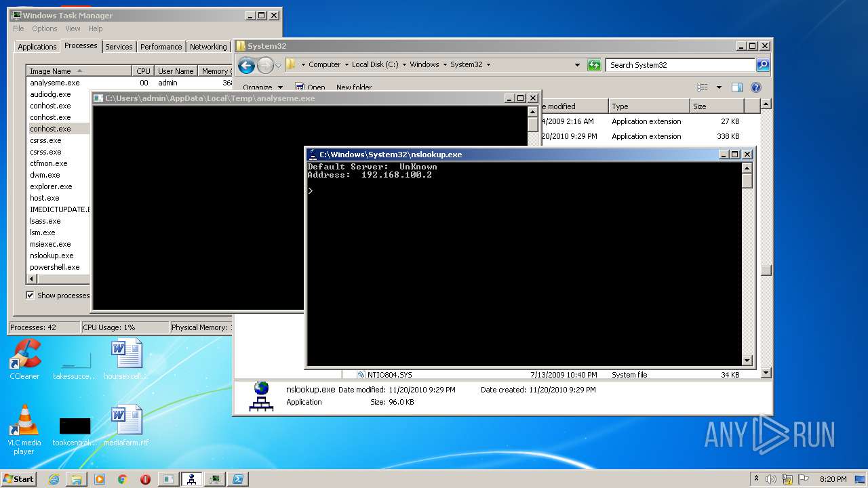Screen dimensions: 868x488
Task: Launch Chrome from the taskbar
Action: click(122, 479)
